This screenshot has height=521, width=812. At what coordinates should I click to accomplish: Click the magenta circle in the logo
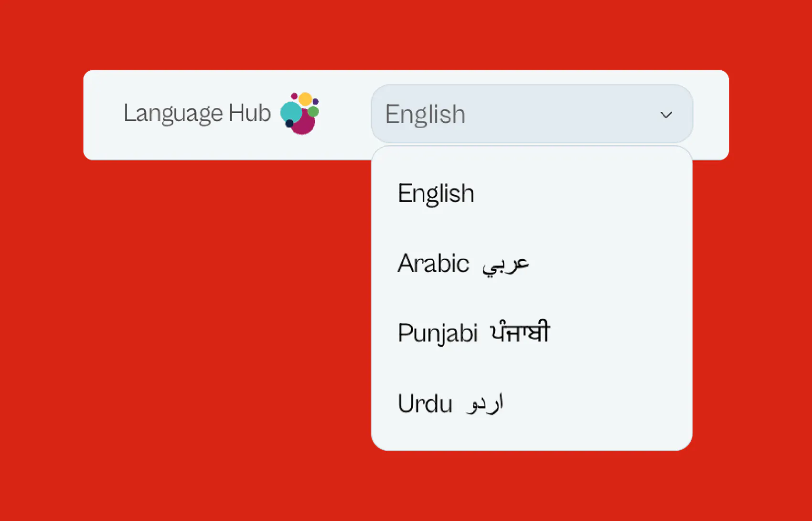coord(304,123)
